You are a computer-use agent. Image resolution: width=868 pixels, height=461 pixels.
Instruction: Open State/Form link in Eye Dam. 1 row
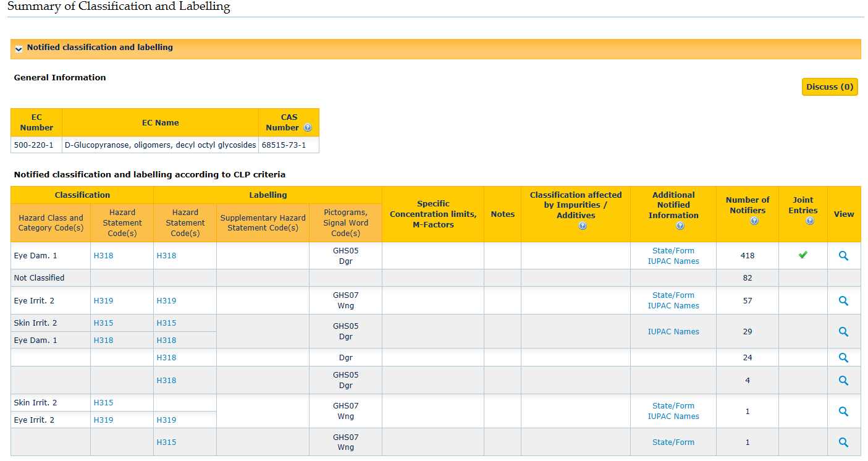point(673,251)
